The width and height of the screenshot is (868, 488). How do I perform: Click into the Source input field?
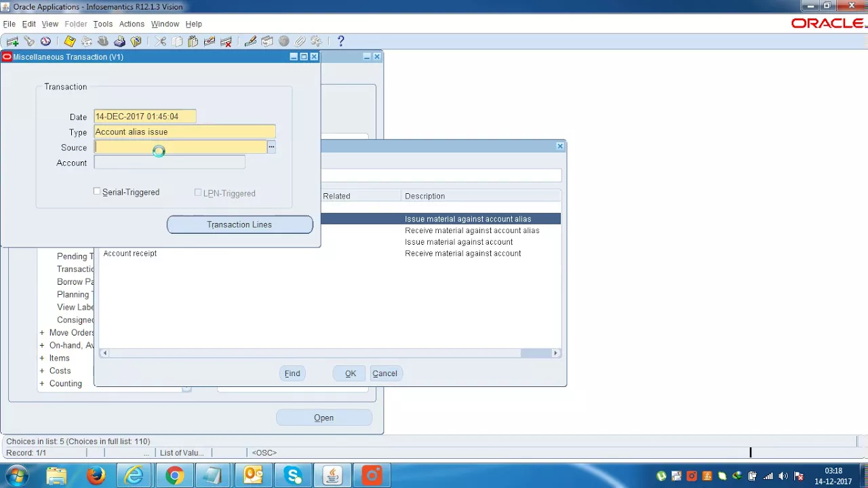click(180, 147)
